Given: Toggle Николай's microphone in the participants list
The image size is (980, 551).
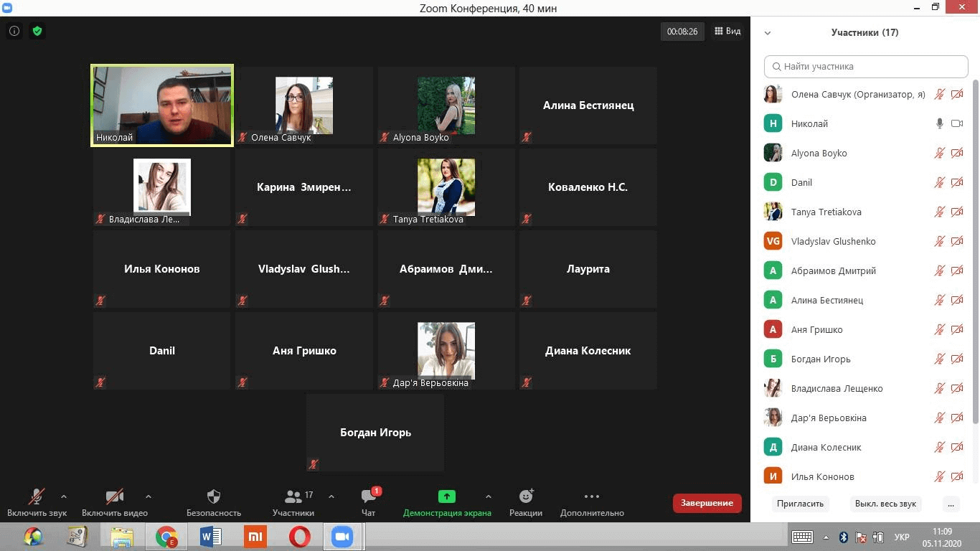Looking at the screenshot, I should [x=939, y=123].
